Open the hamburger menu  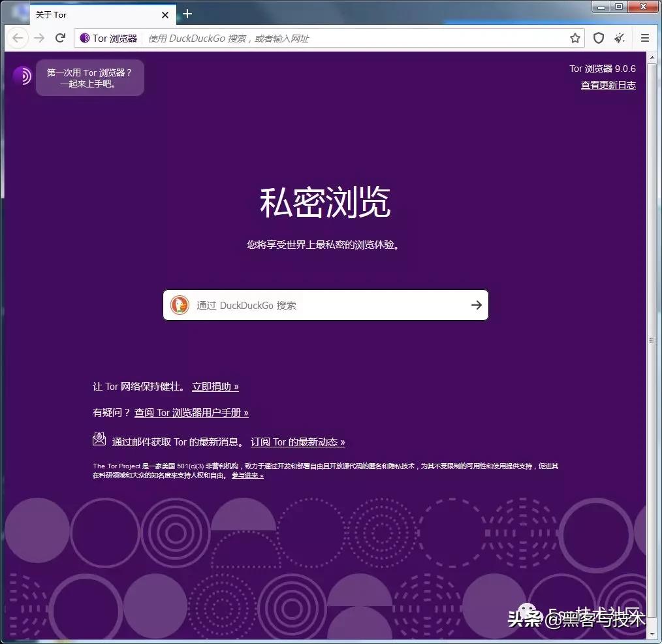[x=645, y=38]
